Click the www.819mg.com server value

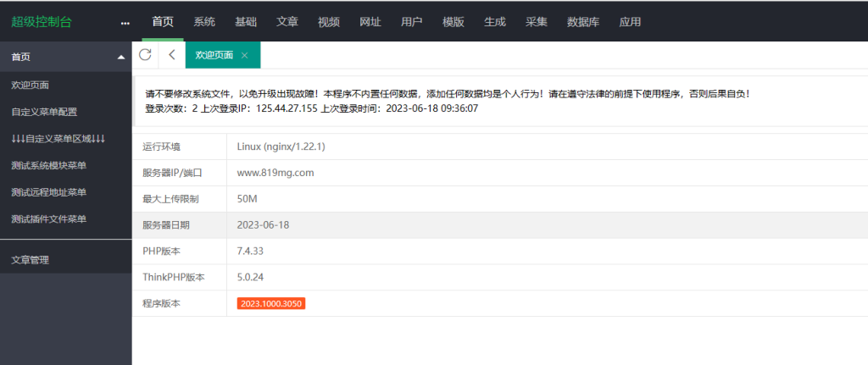(275, 173)
